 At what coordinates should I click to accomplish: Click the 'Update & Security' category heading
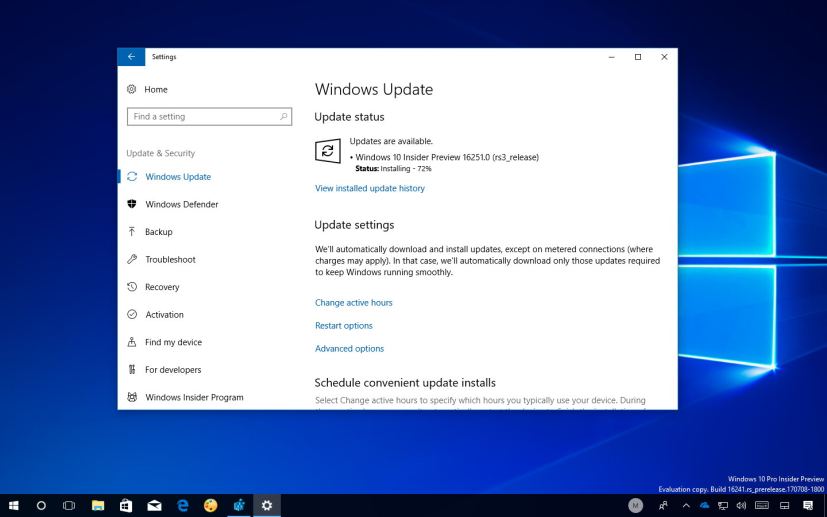click(x=160, y=153)
